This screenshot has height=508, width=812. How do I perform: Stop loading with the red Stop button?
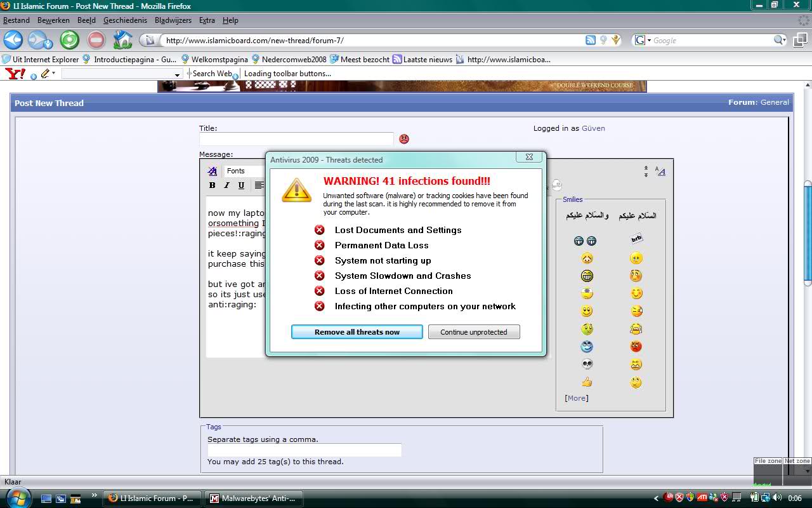[96, 40]
